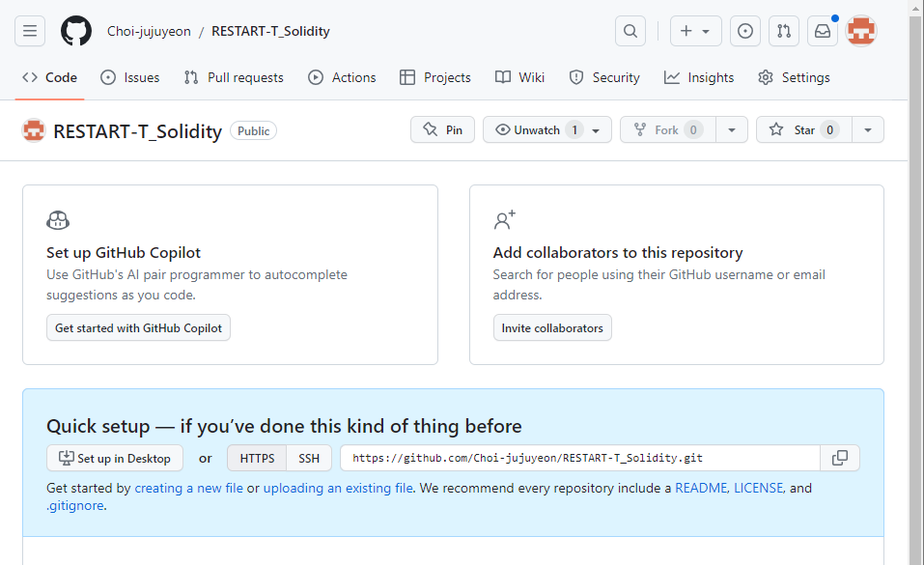Switch to the Code tab

click(49, 77)
